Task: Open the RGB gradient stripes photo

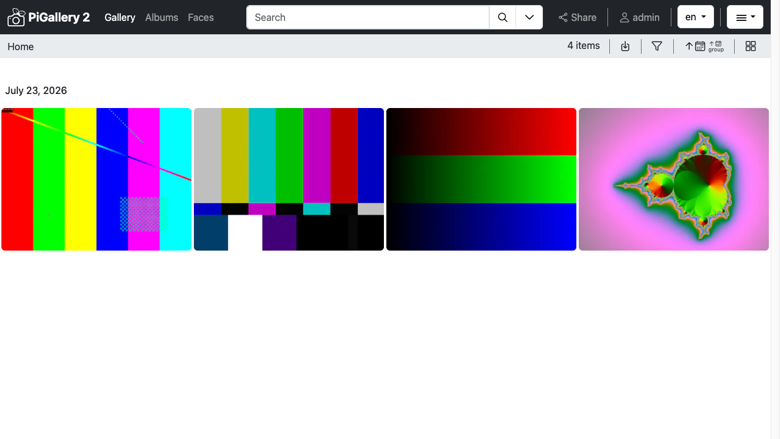Action: tap(482, 179)
